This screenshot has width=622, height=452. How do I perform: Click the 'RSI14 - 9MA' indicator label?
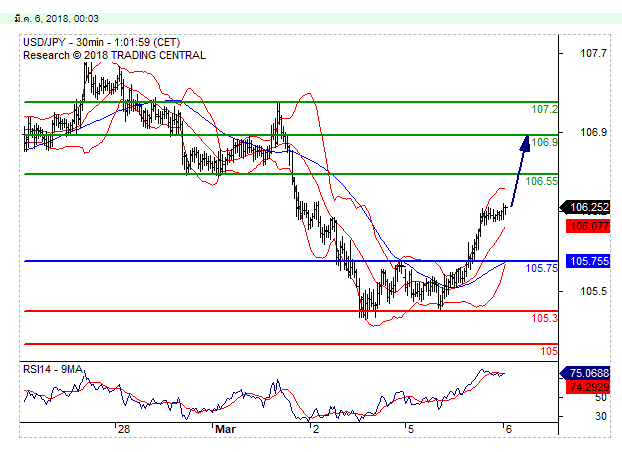pos(53,369)
